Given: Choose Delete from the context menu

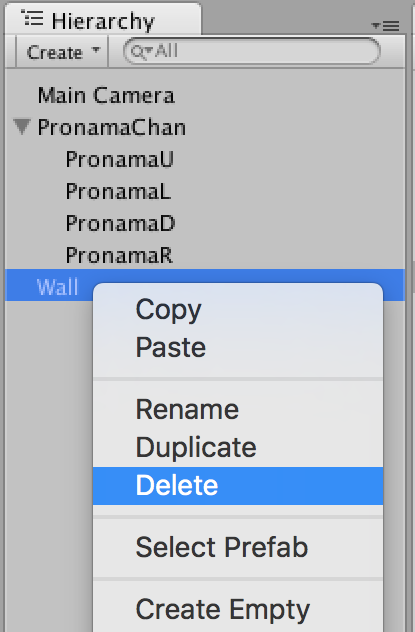Looking at the screenshot, I should coord(238,486).
